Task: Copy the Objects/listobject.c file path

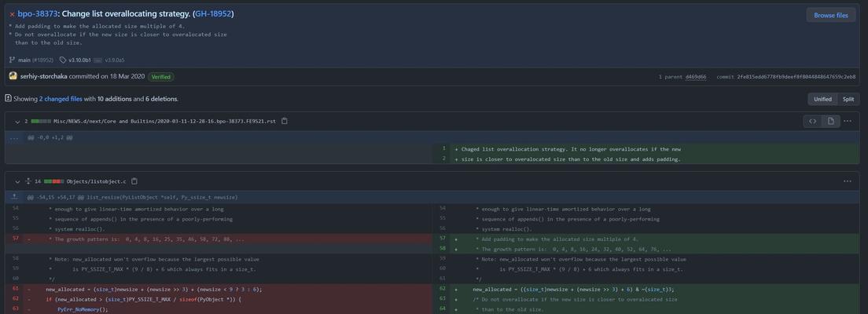Action: (x=134, y=181)
